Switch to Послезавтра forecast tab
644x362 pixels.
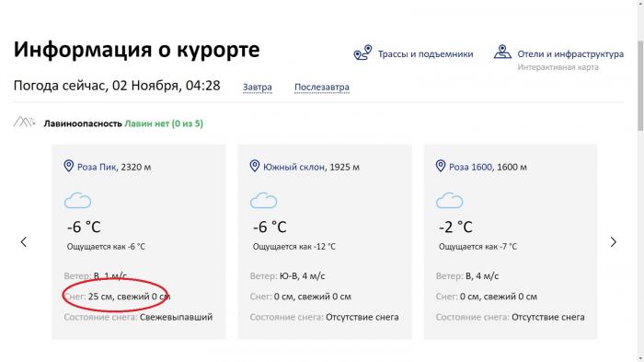(322, 88)
